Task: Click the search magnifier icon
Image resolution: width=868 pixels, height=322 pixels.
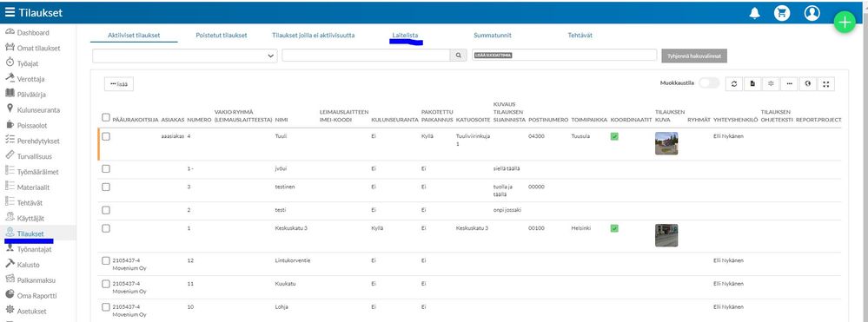Action: [459, 56]
